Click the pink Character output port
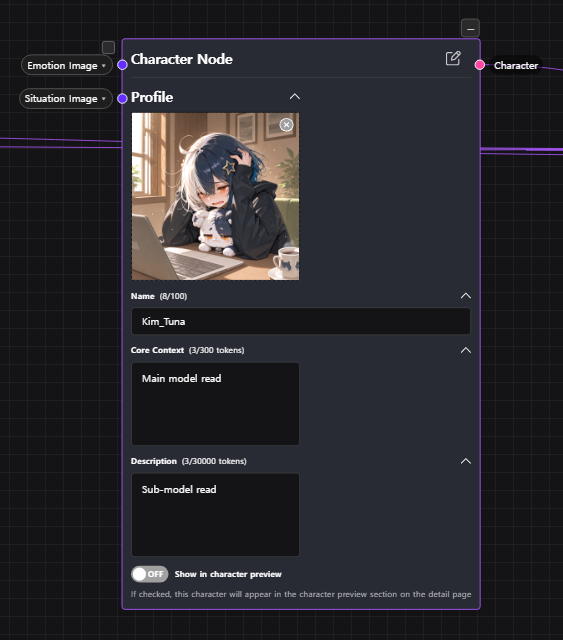 click(x=480, y=65)
